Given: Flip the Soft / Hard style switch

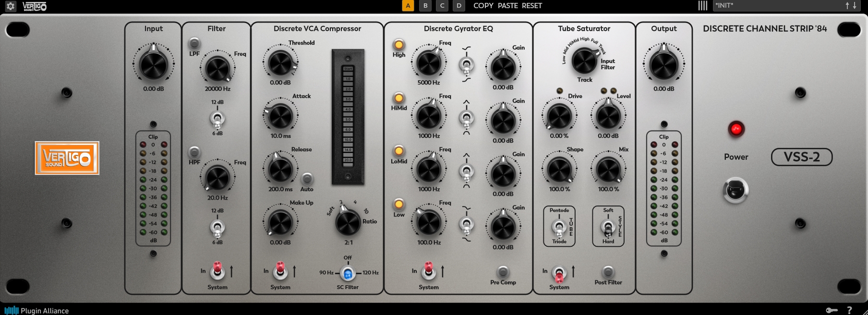Looking at the screenshot, I should click(x=608, y=228).
